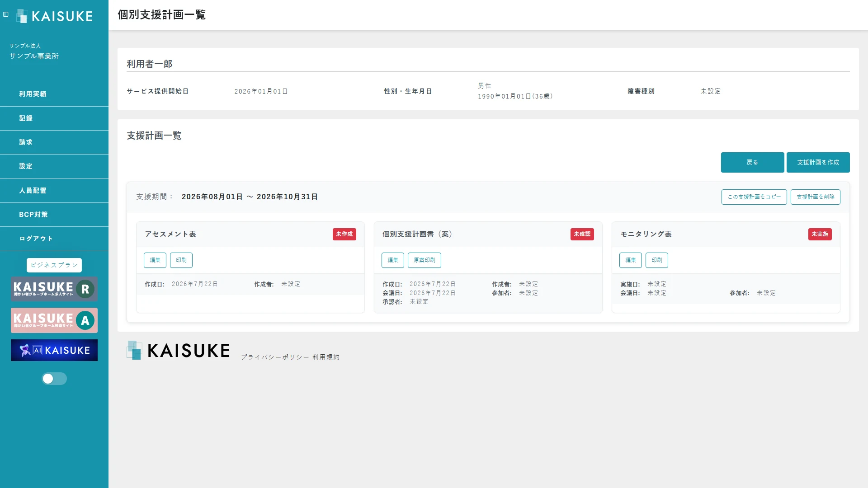Viewport: 868px width, 488px height.
Task: Click 支援計画を削除 button
Action: point(815,197)
